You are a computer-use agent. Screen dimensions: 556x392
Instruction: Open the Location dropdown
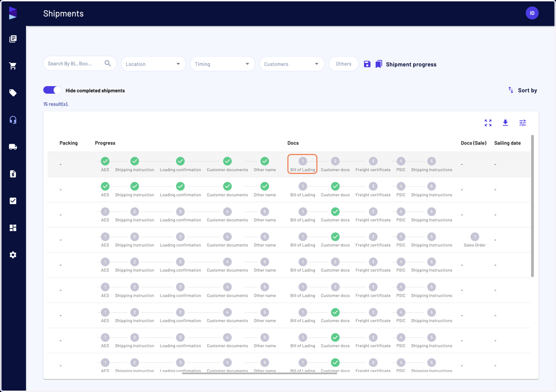153,64
